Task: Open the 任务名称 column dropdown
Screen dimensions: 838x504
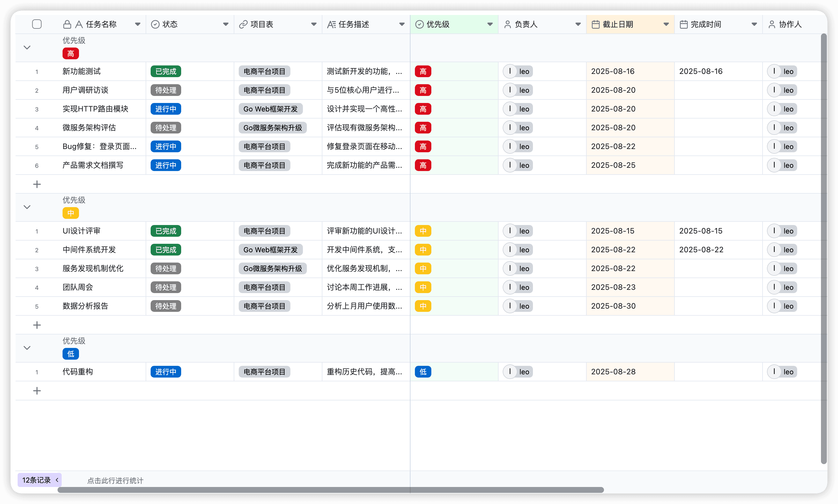Action: pos(137,24)
